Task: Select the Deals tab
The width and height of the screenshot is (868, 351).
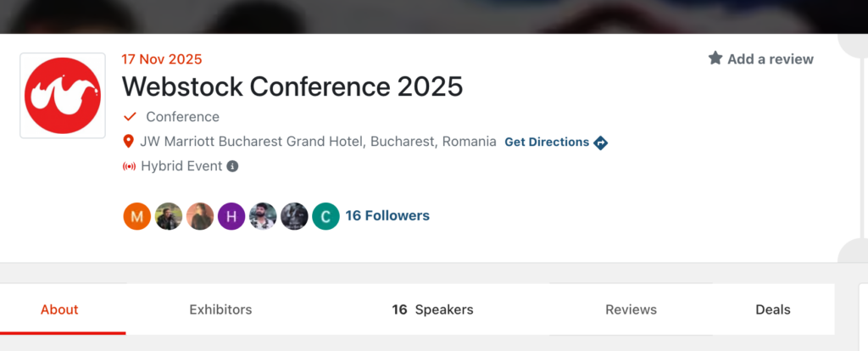Action: [x=773, y=309]
